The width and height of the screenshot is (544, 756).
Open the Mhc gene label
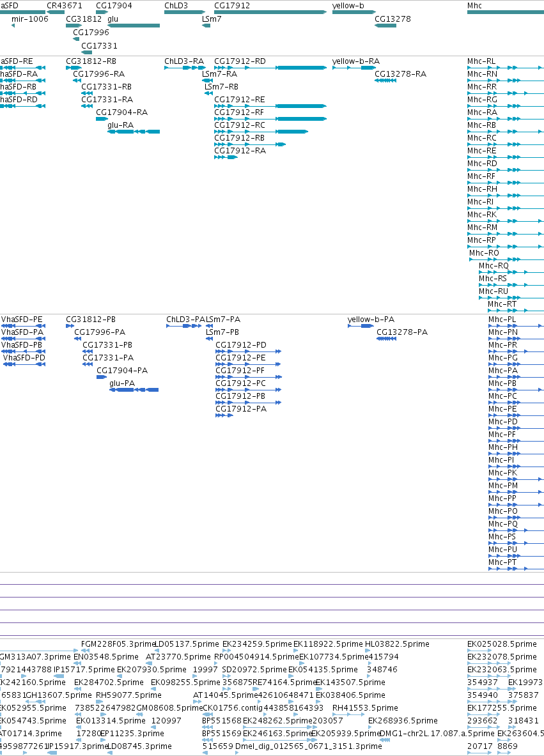(x=474, y=6)
